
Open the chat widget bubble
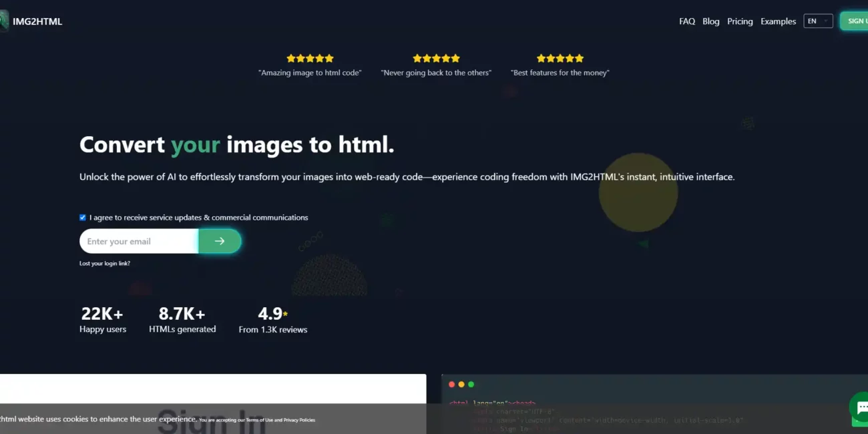tap(859, 407)
